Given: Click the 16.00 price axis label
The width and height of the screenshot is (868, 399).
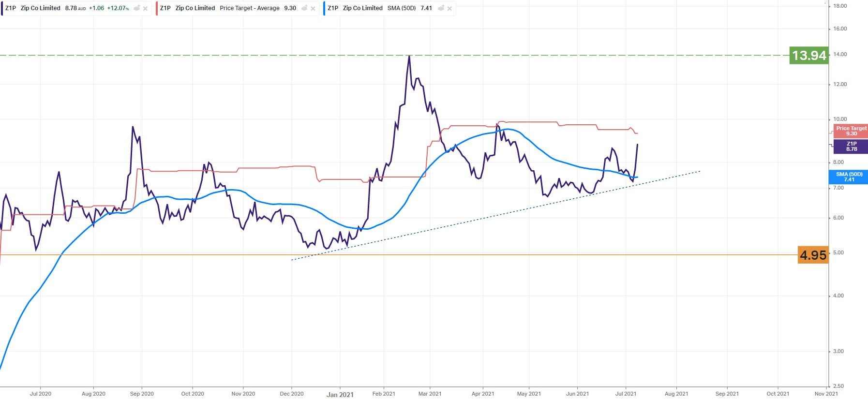Looking at the screenshot, I should point(840,29).
